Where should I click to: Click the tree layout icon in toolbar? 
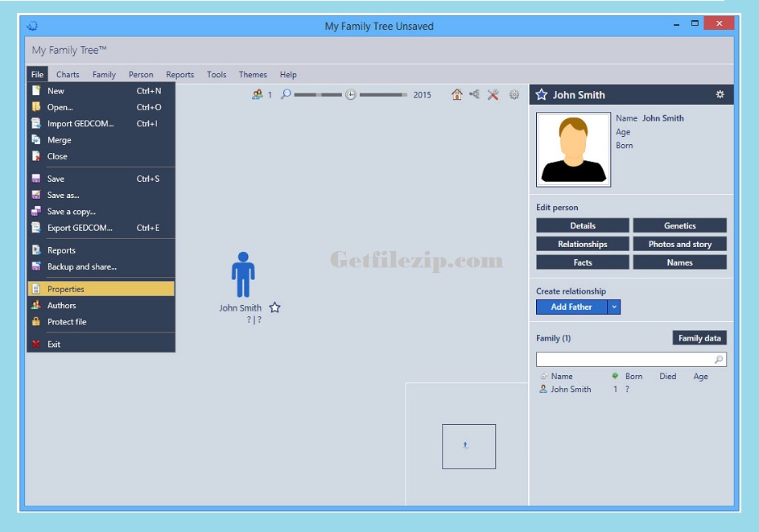tap(474, 94)
